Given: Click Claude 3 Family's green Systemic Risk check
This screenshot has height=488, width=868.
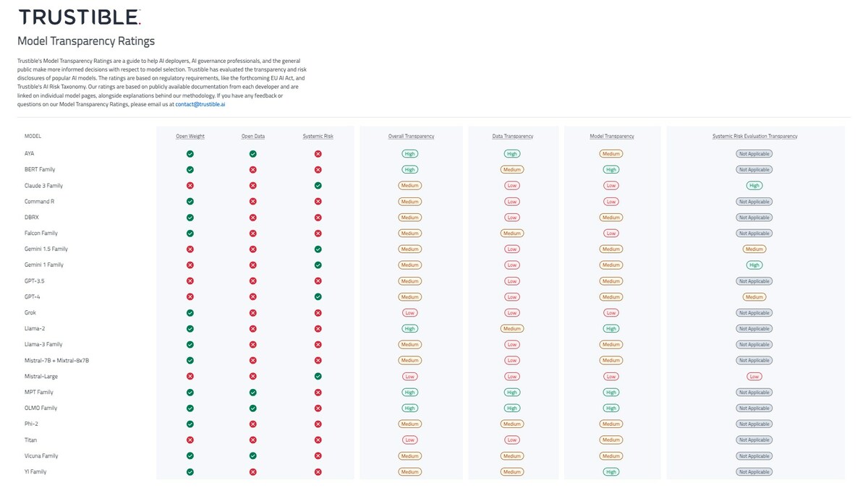Looking at the screenshot, I should coord(318,186).
